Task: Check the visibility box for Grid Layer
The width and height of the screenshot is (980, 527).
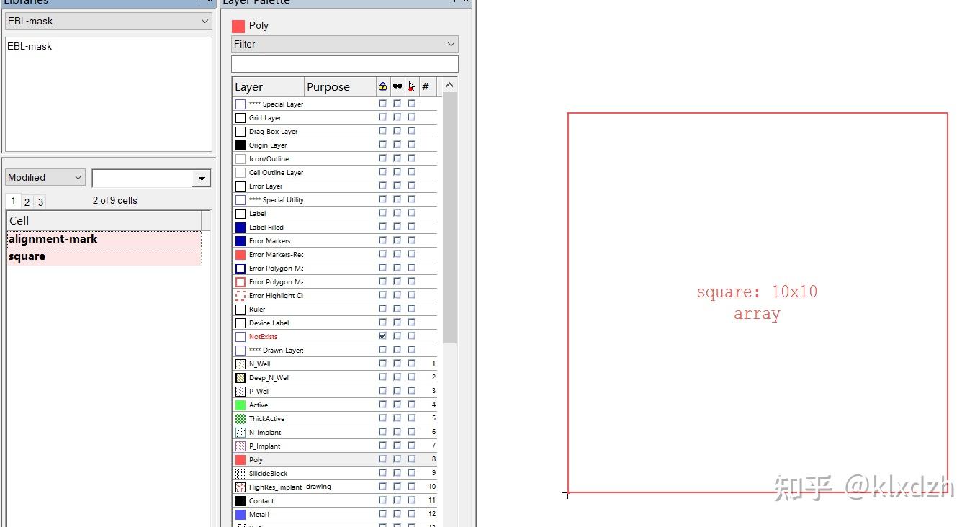Action: tap(397, 117)
